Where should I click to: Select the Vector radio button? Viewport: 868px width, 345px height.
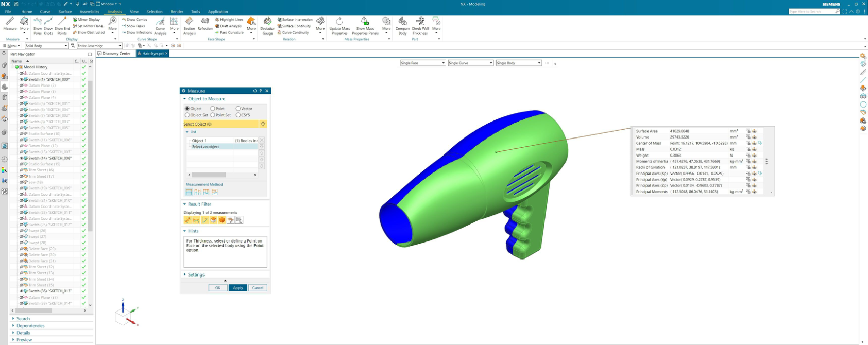238,109
